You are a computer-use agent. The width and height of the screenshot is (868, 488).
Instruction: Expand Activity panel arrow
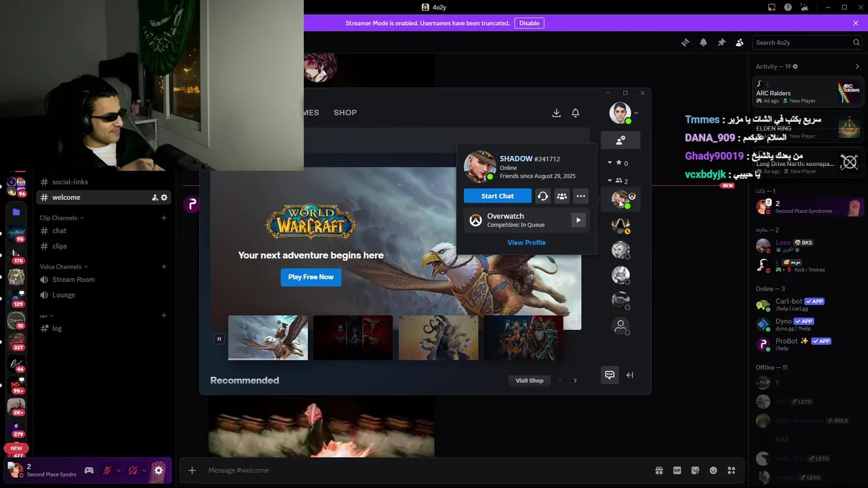857,66
